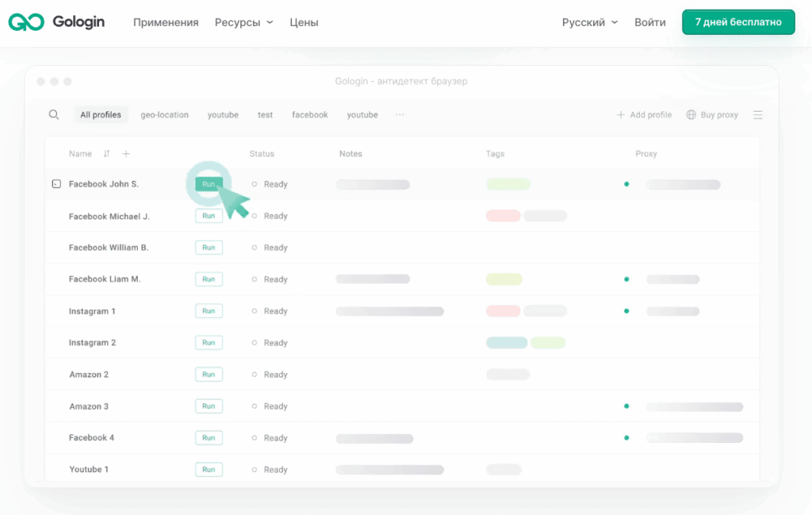Select the Amazon 2 profile name
The width and height of the screenshot is (812, 515).
89,374
